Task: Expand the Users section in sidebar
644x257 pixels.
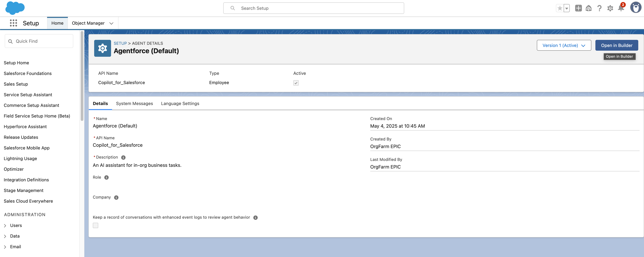Action: [x=5, y=225]
